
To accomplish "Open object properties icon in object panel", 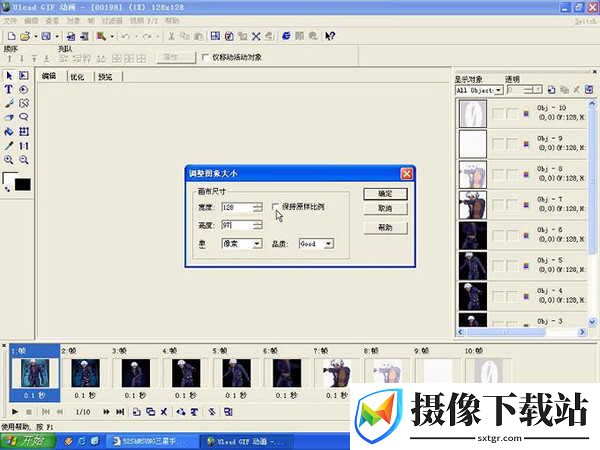I will (x=589, y=90).
